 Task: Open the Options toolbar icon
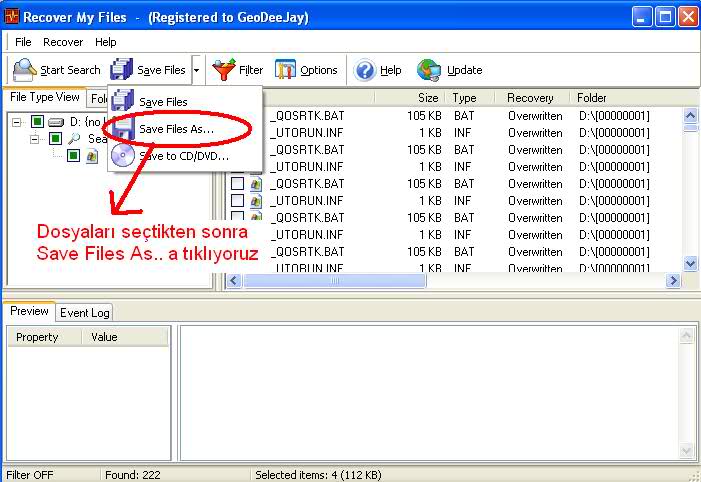tap(285, 70)
